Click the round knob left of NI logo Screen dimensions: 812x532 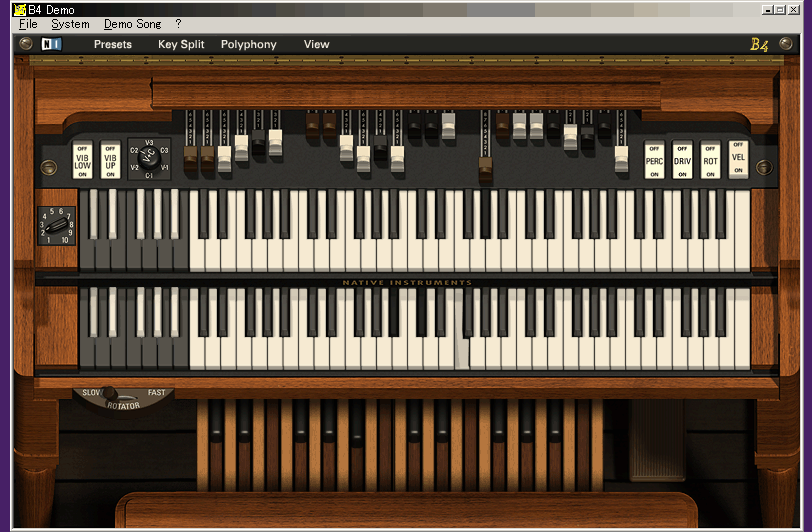coord(25,44)
